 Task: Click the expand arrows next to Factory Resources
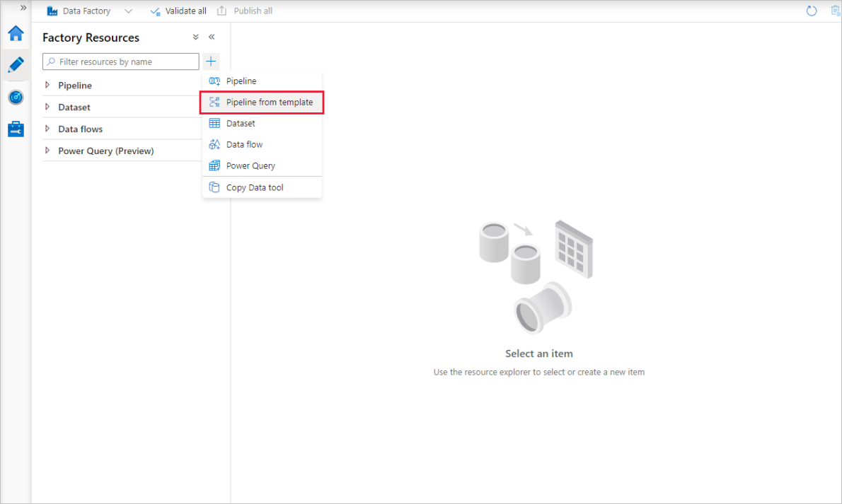(x=195, y=37)
